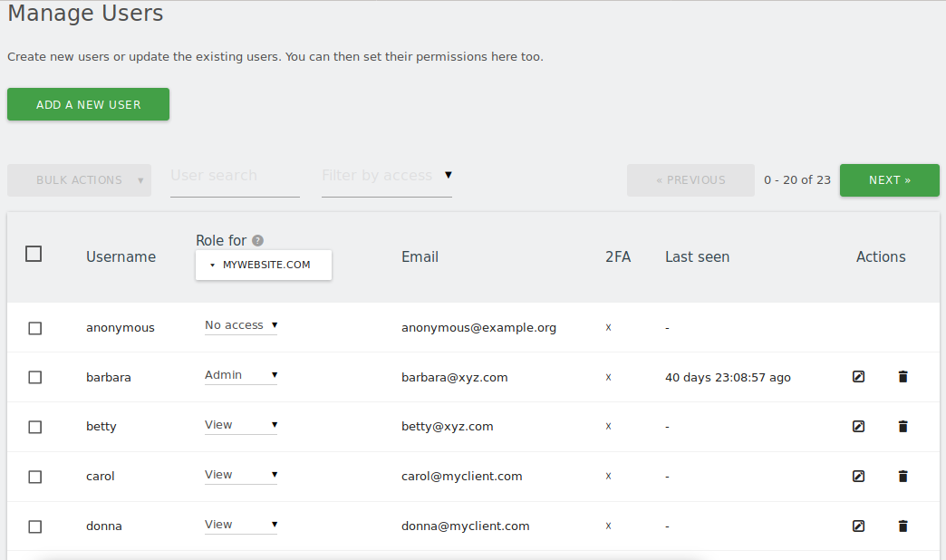Check the select-all checkbox in the header
The height and width of the screenshot is (560, 946).
[34, 254]
